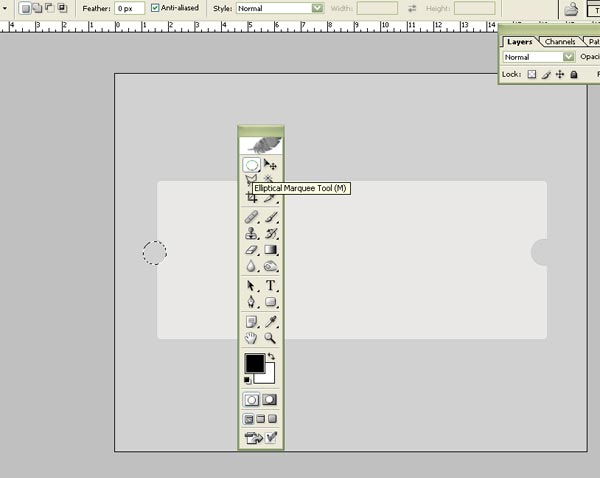Viewport: 600px width, 478px height.
Task: Enable Subtract from selection mode
Action: coord(50,8)
